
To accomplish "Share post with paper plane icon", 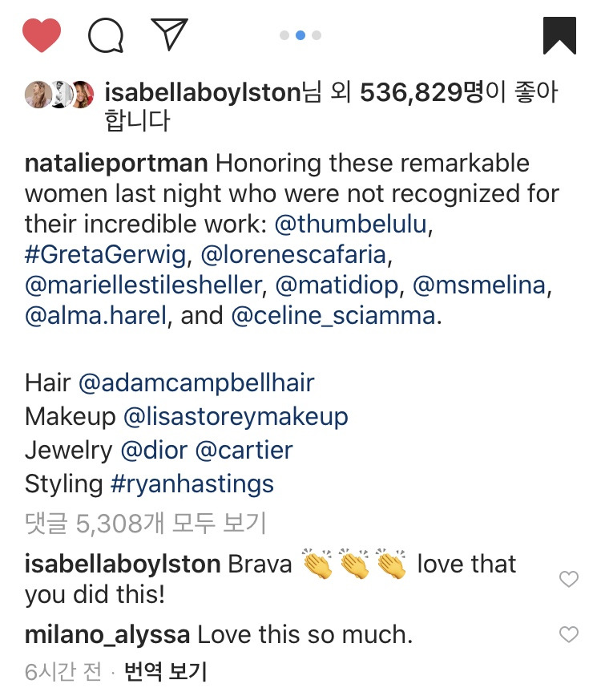I will 169,34.
